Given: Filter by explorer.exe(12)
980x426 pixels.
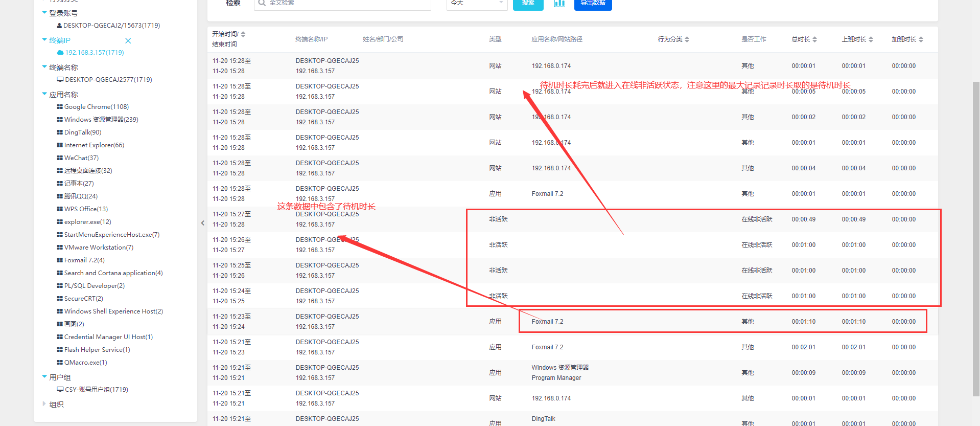Looking at the screenshot, I should click(x=87, y=222).
